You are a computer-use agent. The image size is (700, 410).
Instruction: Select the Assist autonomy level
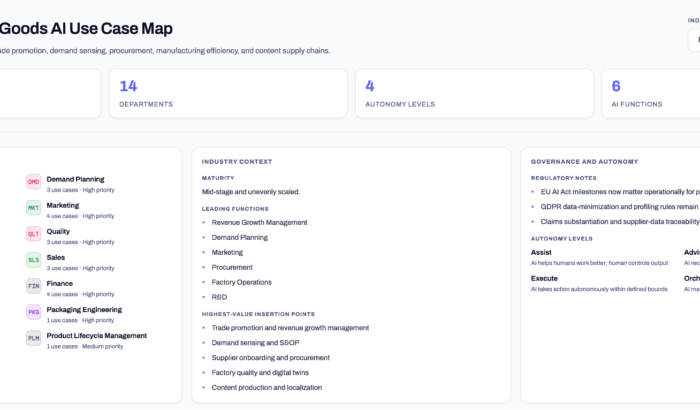[x=541, y=252]
